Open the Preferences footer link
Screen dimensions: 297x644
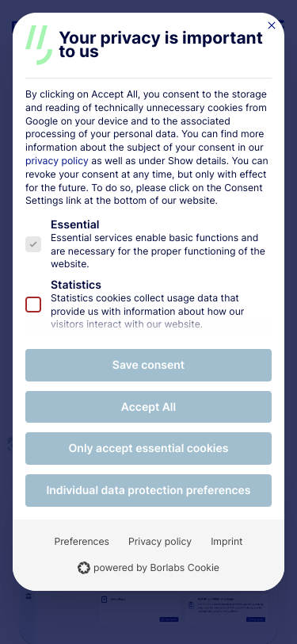82,542
